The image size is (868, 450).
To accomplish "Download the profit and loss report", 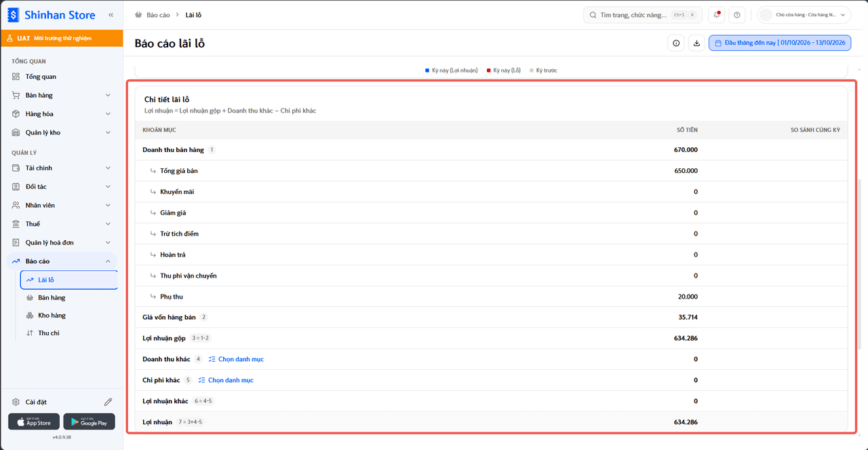I will pos(696,43).
